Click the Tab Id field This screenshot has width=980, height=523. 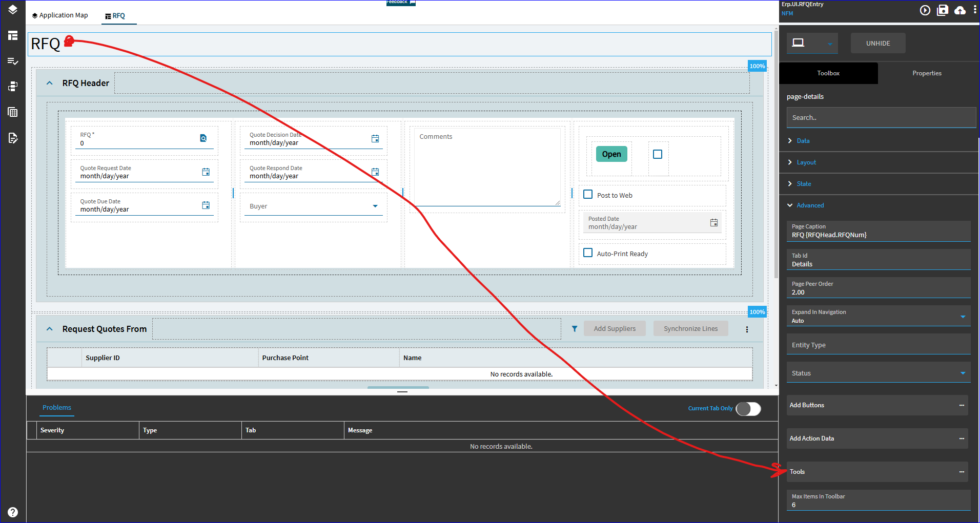tap(879, 260)
